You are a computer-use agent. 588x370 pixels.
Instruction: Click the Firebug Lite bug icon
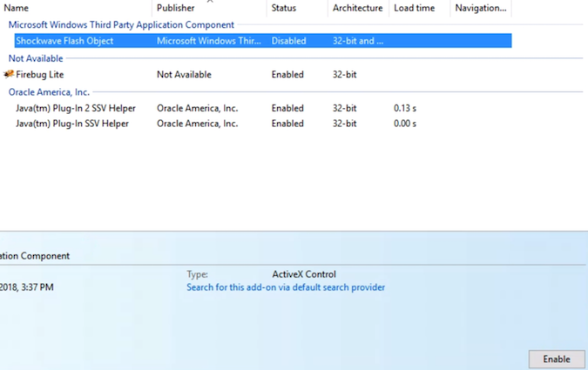click(x=9, y=74)
